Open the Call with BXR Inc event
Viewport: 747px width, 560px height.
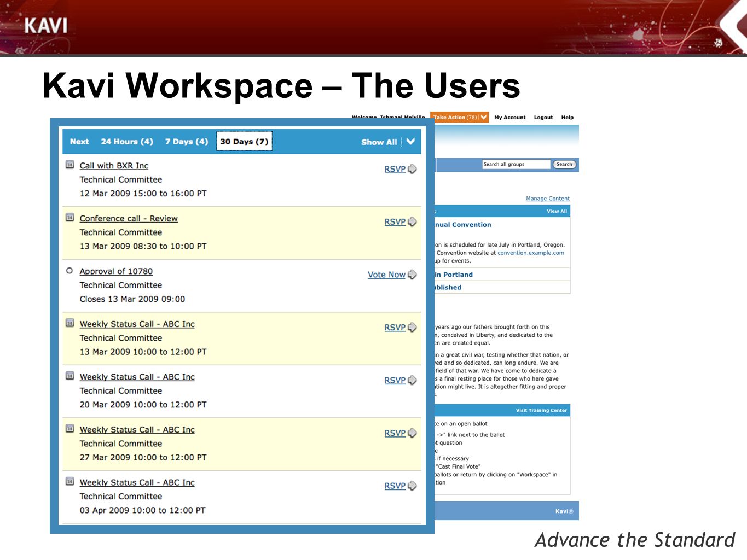[x=114, y=166]
